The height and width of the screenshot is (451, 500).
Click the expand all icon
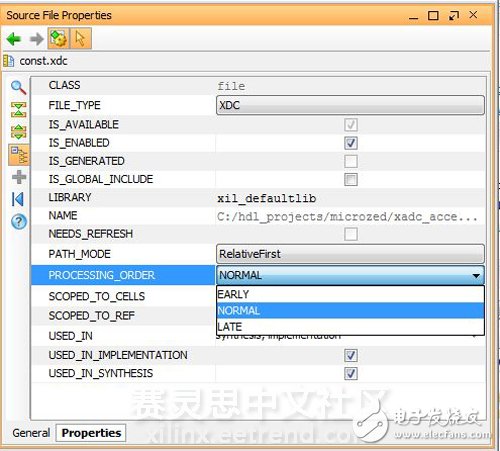pyautogui.click(x=19, y=132)
